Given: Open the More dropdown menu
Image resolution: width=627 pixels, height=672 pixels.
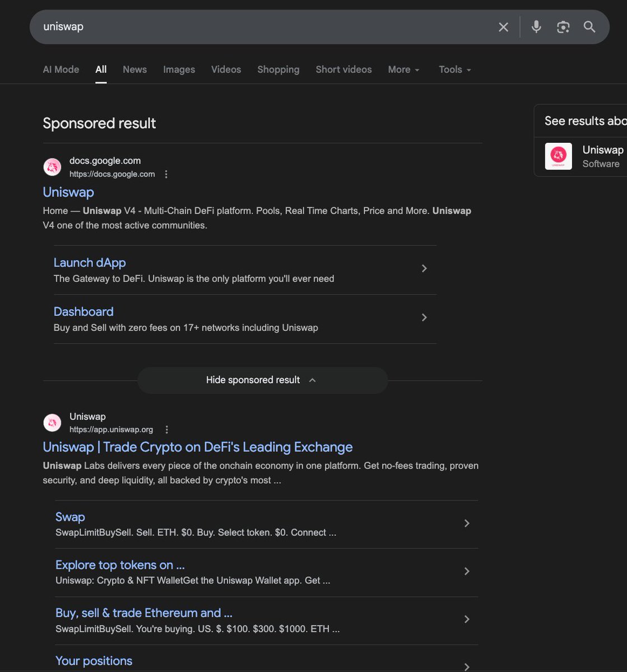Looking at the screenshot, I should point(403,69).
